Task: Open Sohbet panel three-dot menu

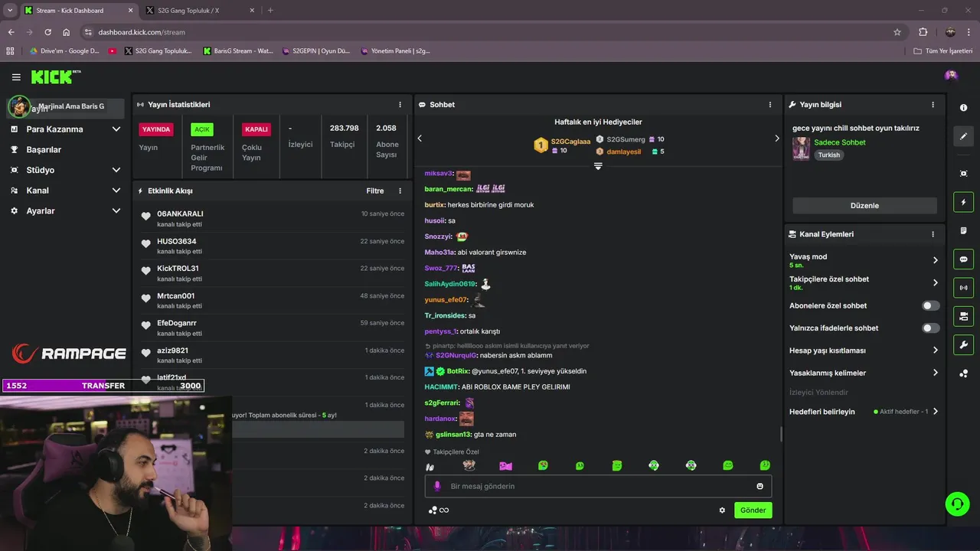Action: 770,105
